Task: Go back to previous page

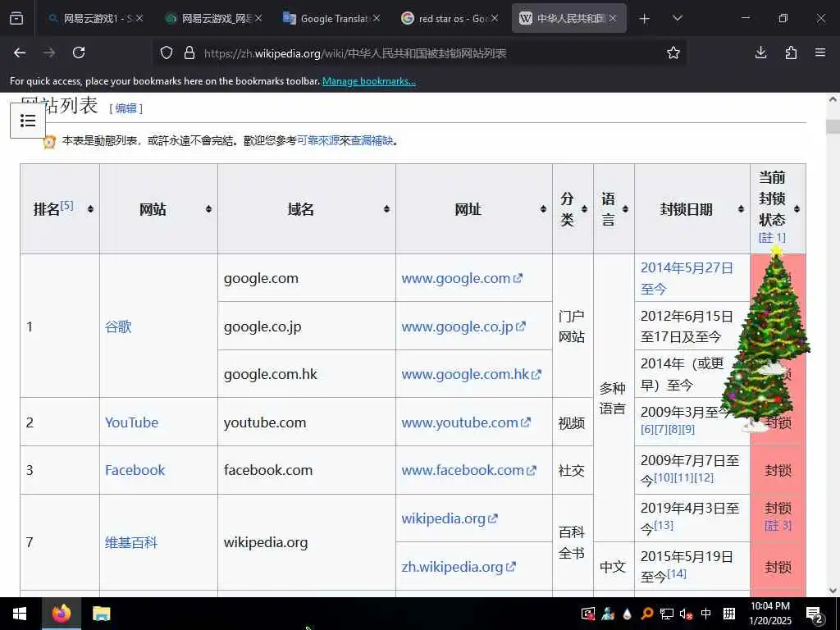Action: (20, 52)
